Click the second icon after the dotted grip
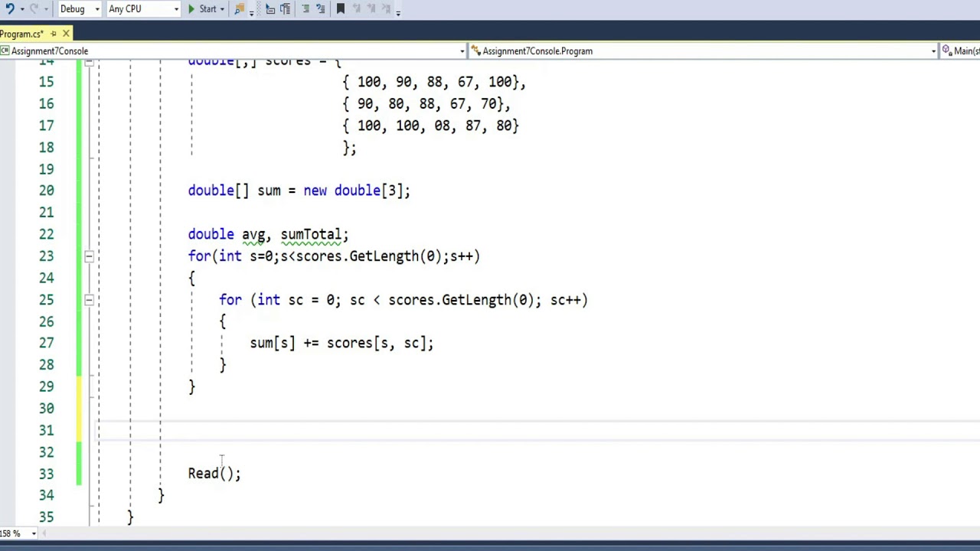The height and width of the screenshot is (551, 980). (x=286, y=9)
